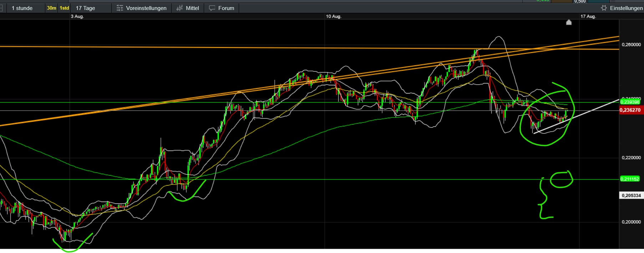Select the green 0,211152 price level label
Viewport: 644px width, 253px height.
pos(630,179)
